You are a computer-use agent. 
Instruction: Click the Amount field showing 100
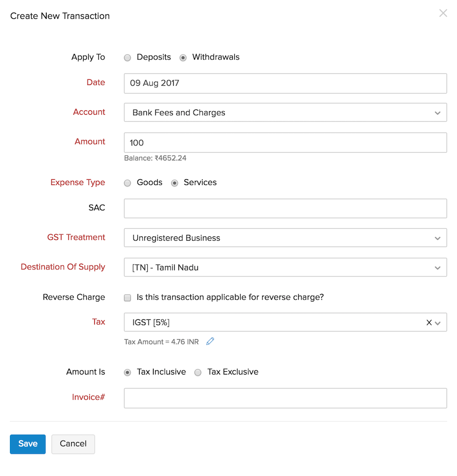285,142
